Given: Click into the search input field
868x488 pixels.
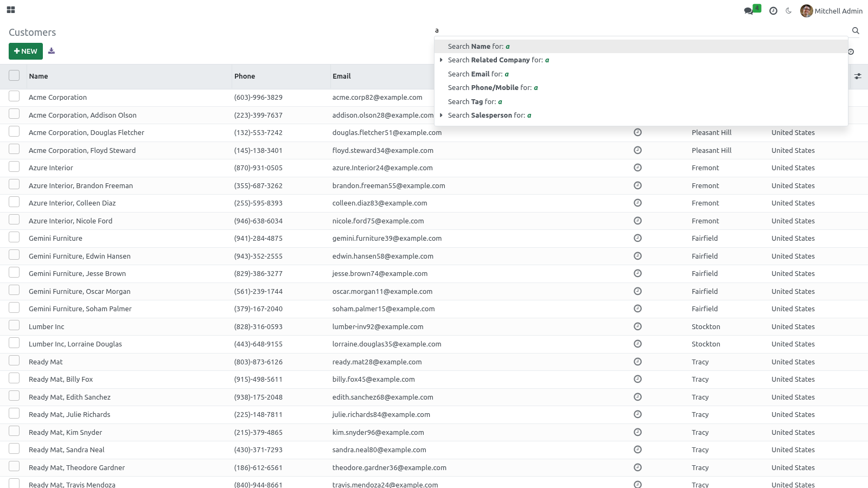Looking at the screenshot, I should (640, 31).
